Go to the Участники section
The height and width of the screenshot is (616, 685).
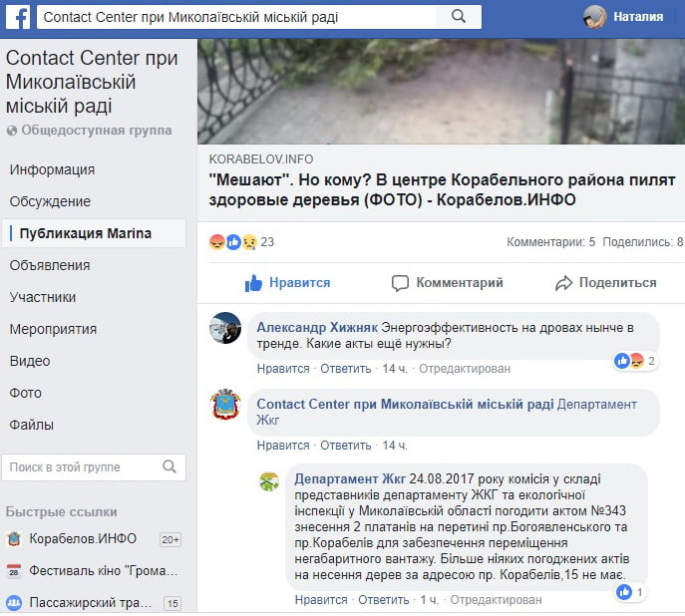[43, 297]
